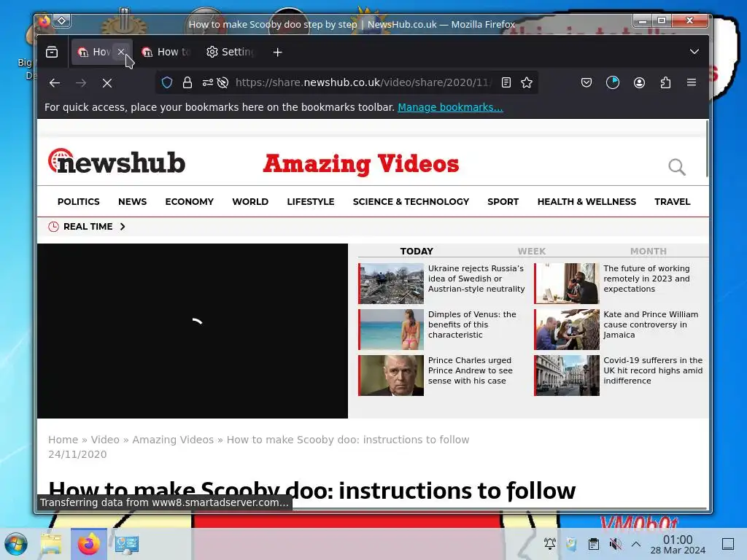Toggle reader view
This screenshot has width=747, height=560.
[x=506, y=83]
